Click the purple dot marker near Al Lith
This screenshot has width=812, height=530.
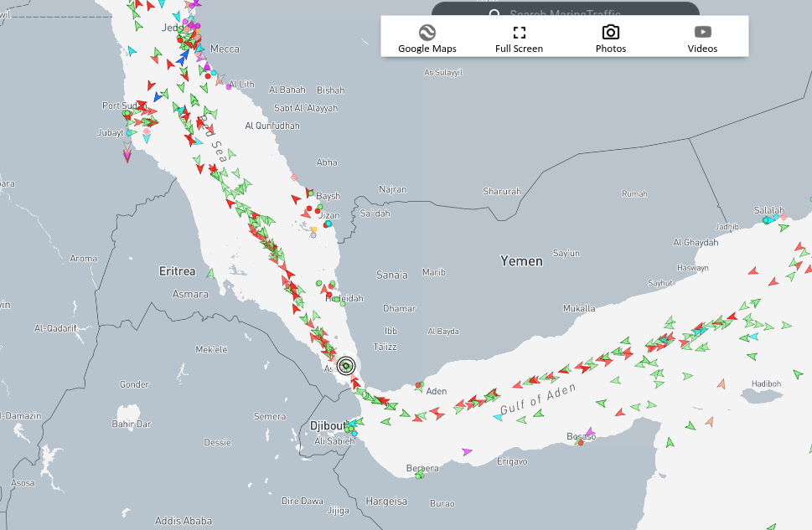tap(229, 87)
